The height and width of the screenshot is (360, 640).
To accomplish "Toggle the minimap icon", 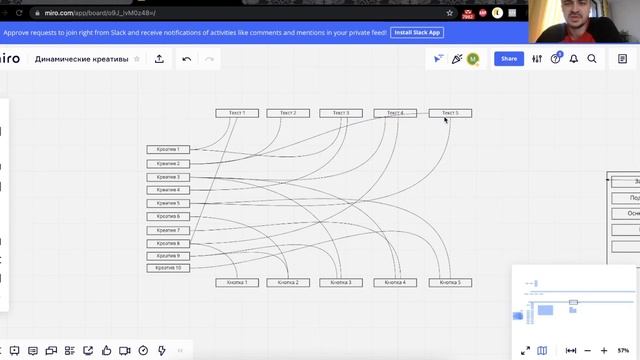I will [x=542, y=351].
